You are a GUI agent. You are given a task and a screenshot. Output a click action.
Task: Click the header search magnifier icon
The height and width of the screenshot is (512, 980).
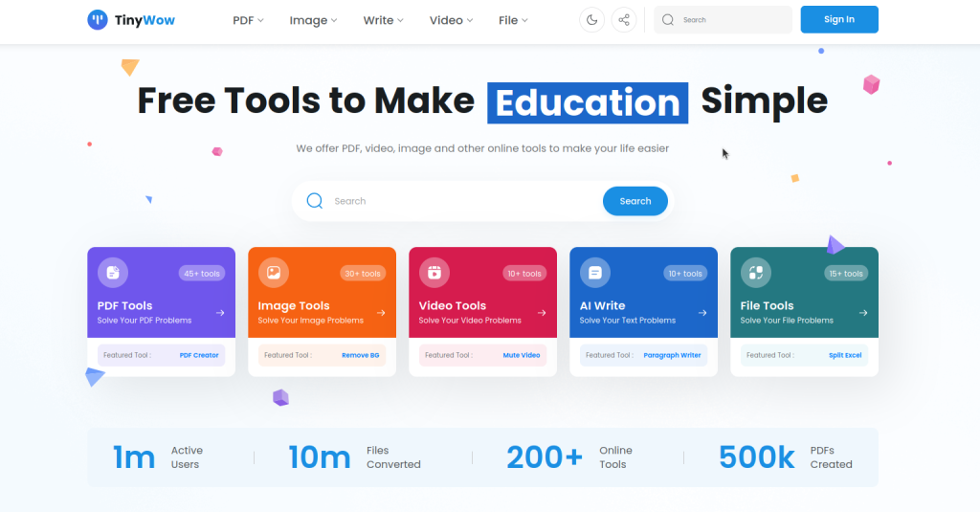[668, 20]
